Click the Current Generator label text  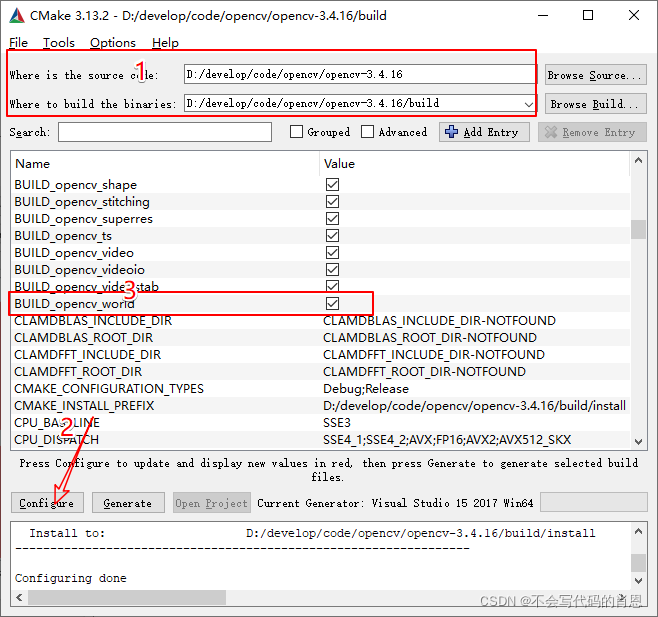395,503
